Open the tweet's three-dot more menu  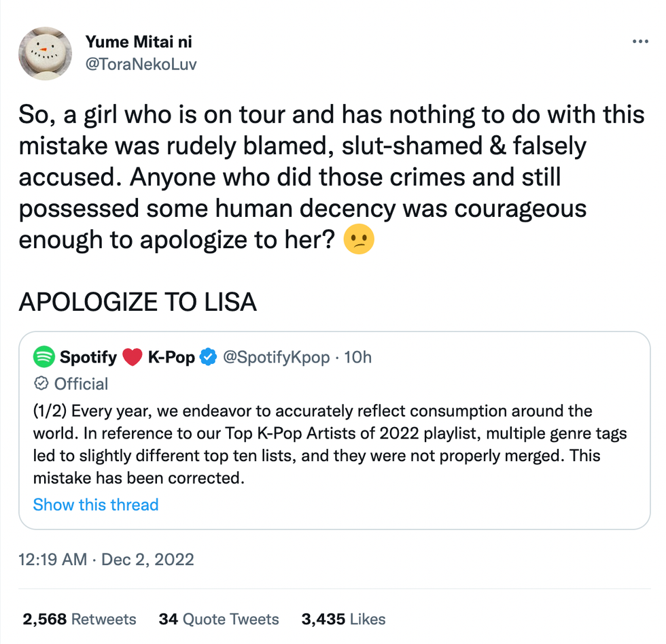click(x=639, y=41)
